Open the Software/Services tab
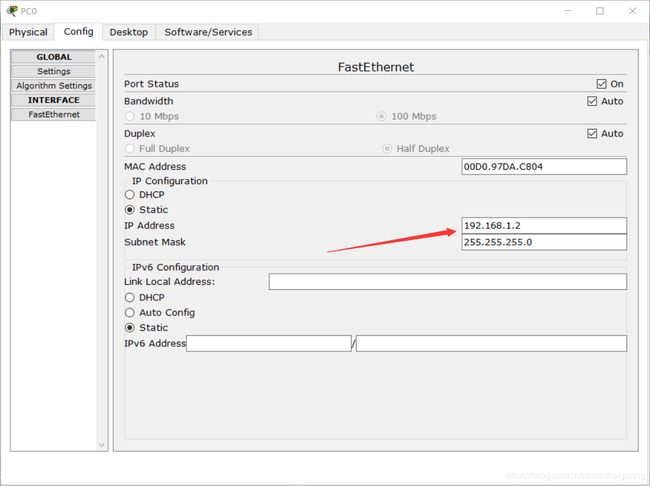 (208, 32)
